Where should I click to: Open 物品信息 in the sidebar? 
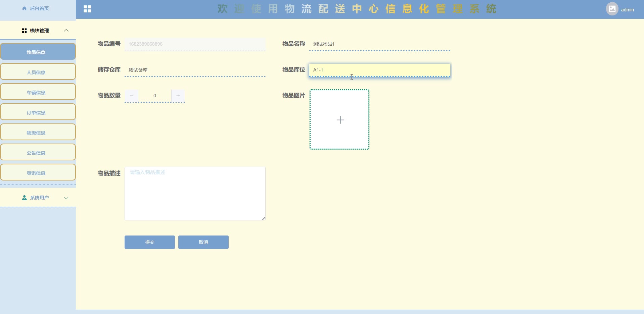click(38, 52)
